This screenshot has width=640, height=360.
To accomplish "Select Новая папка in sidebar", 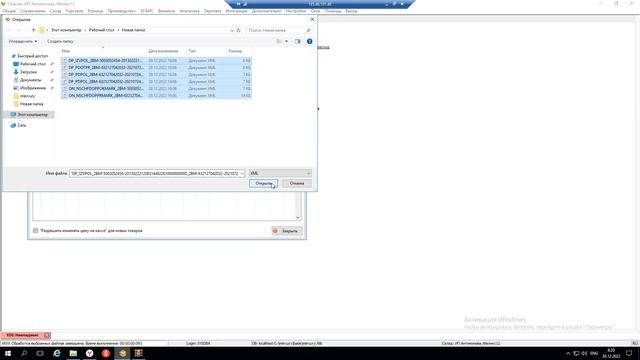I will 31,104.
